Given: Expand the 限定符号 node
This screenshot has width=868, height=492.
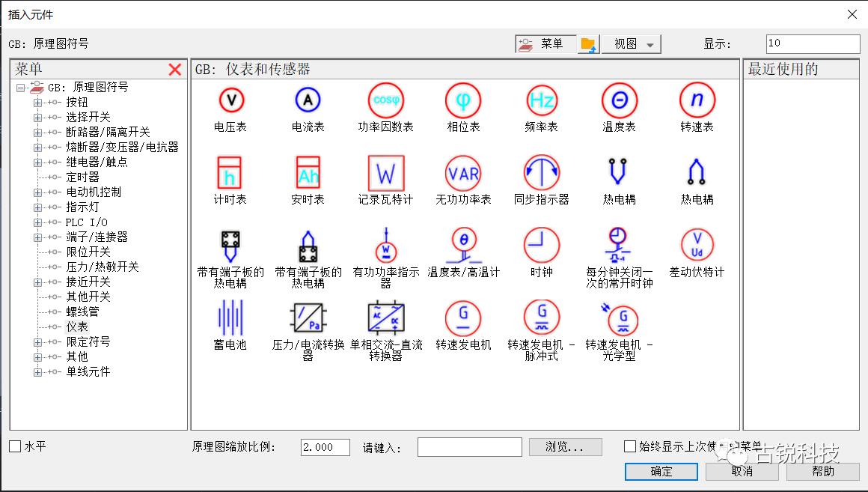Looking at the screenshot, I should (x=37, y=341).
